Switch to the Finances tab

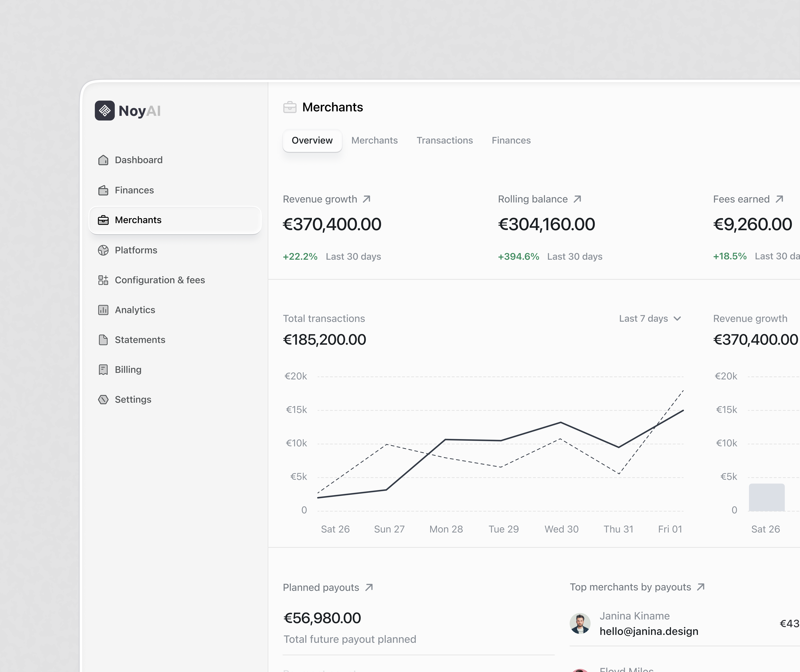511,140
